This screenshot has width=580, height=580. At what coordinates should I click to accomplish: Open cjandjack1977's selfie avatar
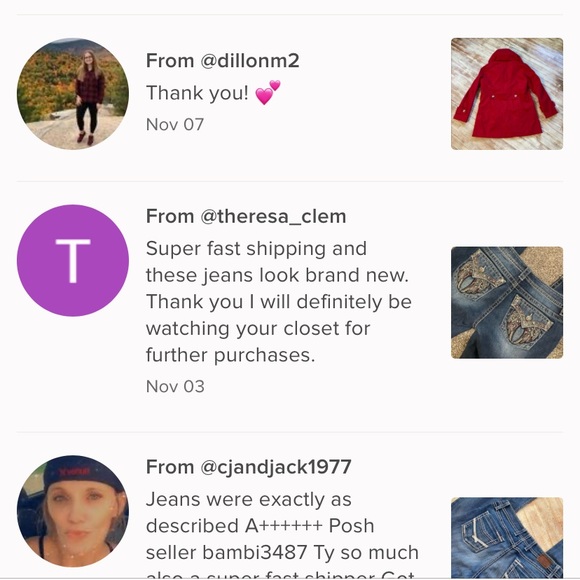(x=73, y=511)
